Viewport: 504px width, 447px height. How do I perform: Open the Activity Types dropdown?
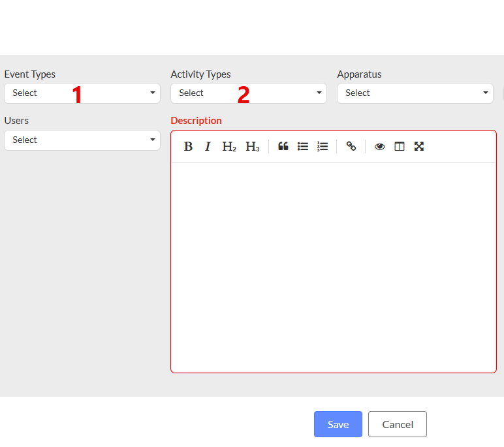click(249, 93)
